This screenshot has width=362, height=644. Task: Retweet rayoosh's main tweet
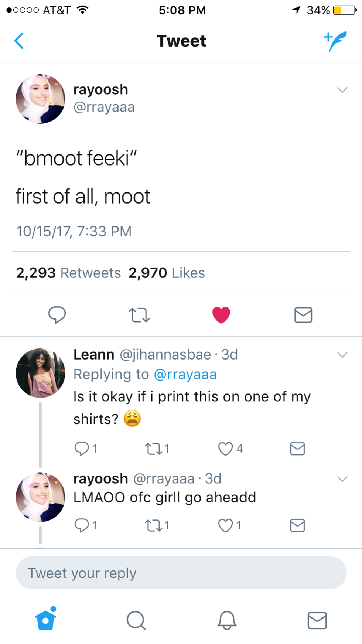[139, 315]
